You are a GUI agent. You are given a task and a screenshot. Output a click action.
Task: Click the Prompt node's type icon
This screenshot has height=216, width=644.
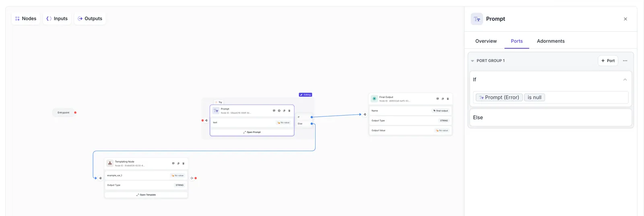(x=216, y=110)
